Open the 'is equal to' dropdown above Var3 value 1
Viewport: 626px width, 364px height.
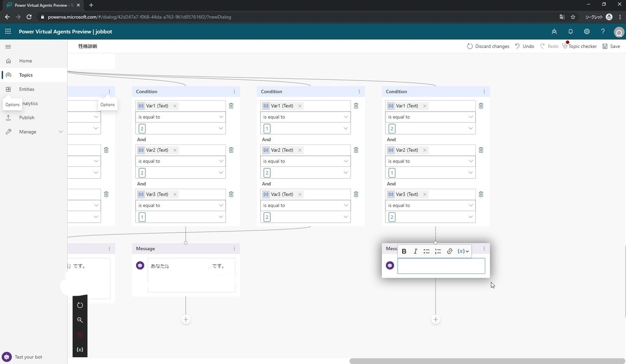click(180, 205)
